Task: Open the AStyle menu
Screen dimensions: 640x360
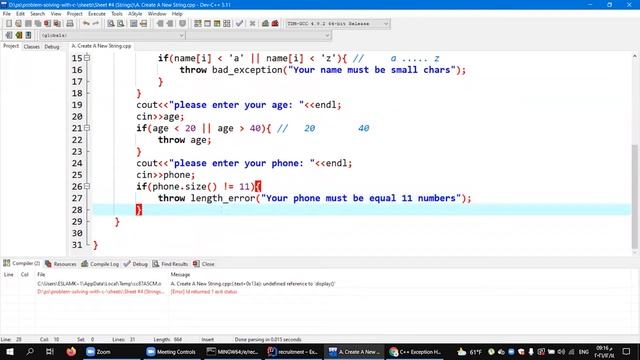Action: (x=135, y=13)
